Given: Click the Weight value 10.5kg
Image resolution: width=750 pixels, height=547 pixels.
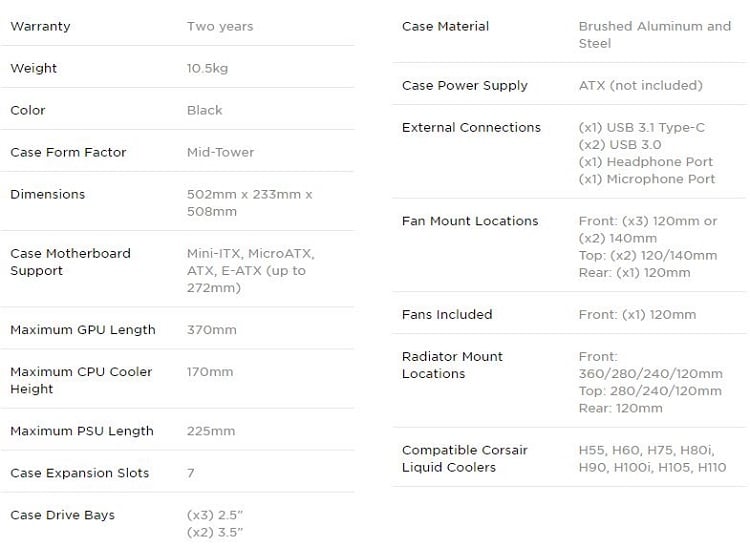Looking at the screenshot, I should coord(208,68).
